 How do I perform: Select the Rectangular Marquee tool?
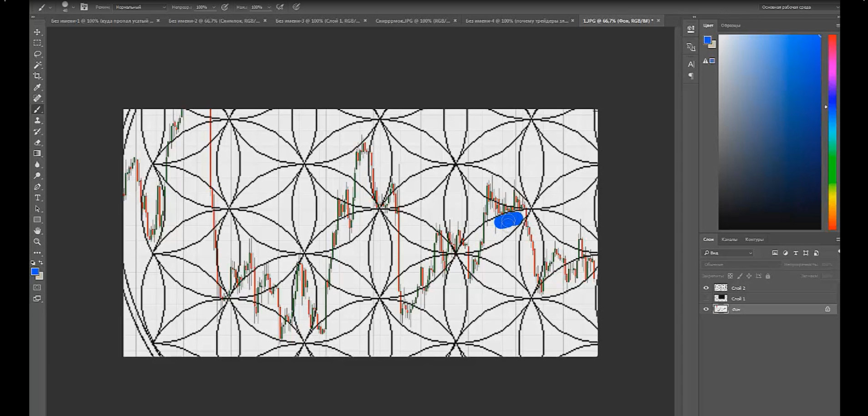(x=37, y=43)
